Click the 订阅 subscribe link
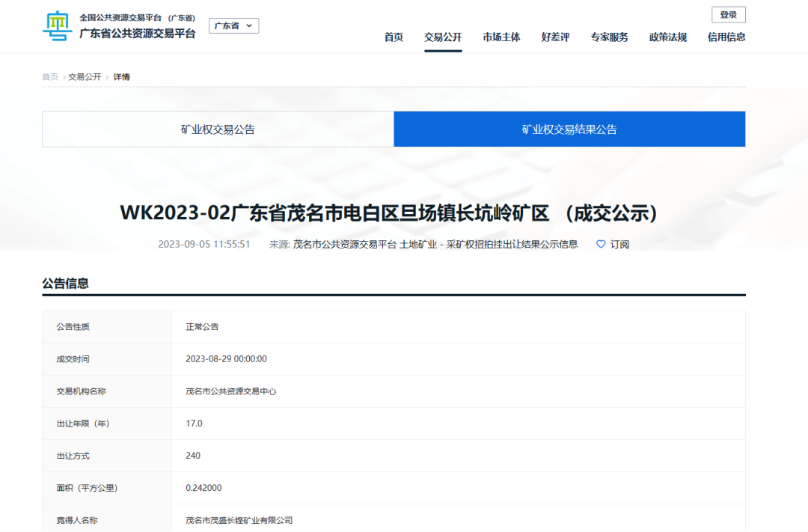This screenshot has width=808, height=532. [x=619, y=244]
